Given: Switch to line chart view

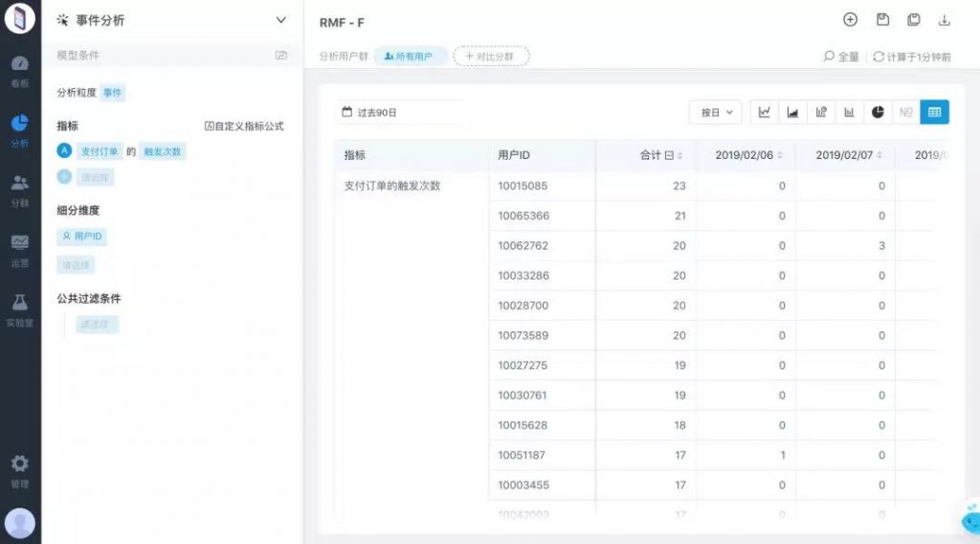Looking at the screenshot, I should pyautogui.click(x=764, y=112).
